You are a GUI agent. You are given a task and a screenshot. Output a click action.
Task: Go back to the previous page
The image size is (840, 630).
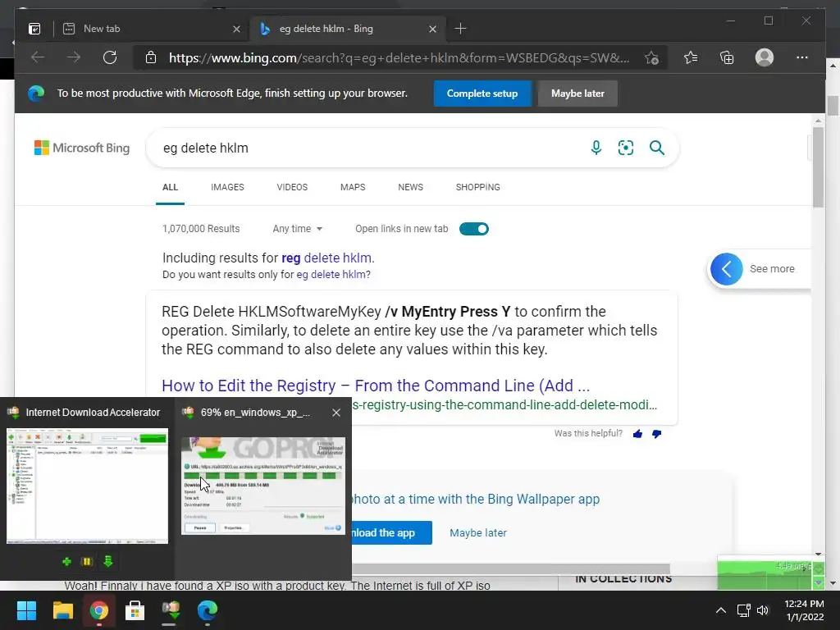pos(38,57)
